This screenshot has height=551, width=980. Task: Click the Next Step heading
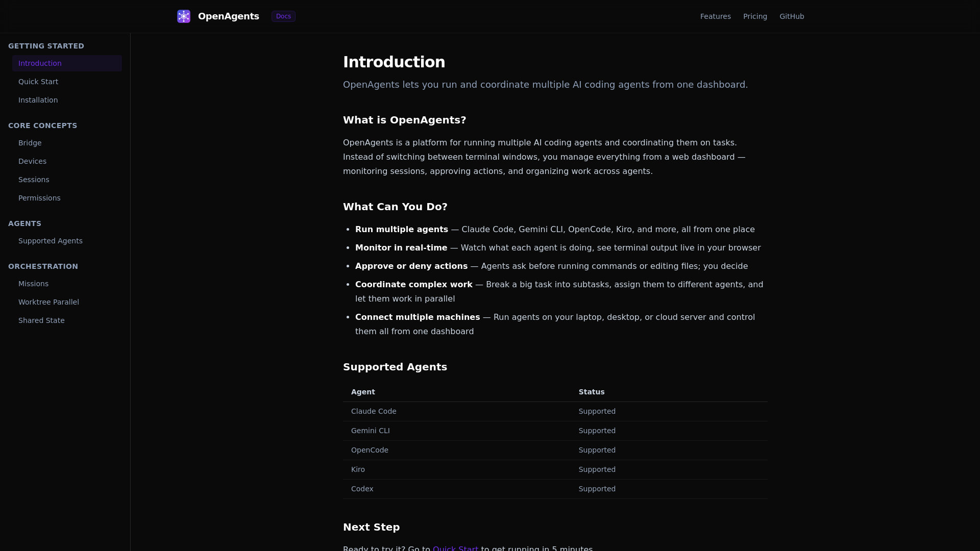pyautogui.click(x=372, y=527)
